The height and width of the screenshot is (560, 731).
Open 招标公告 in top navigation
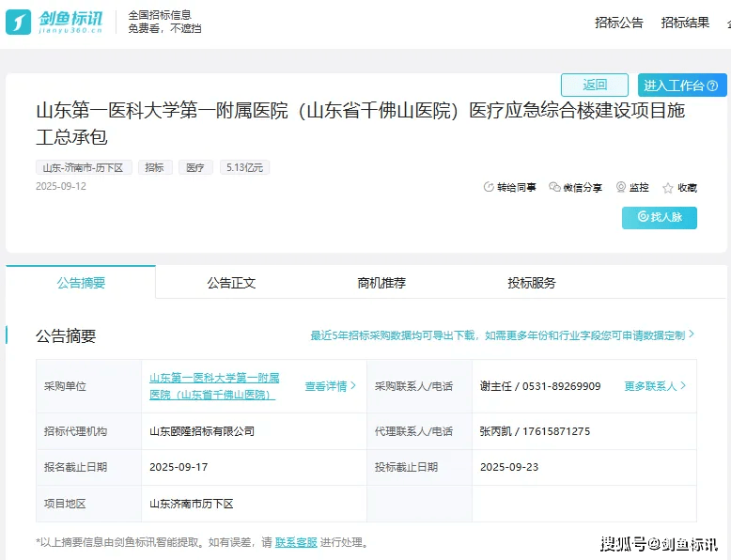coord(619,23)
